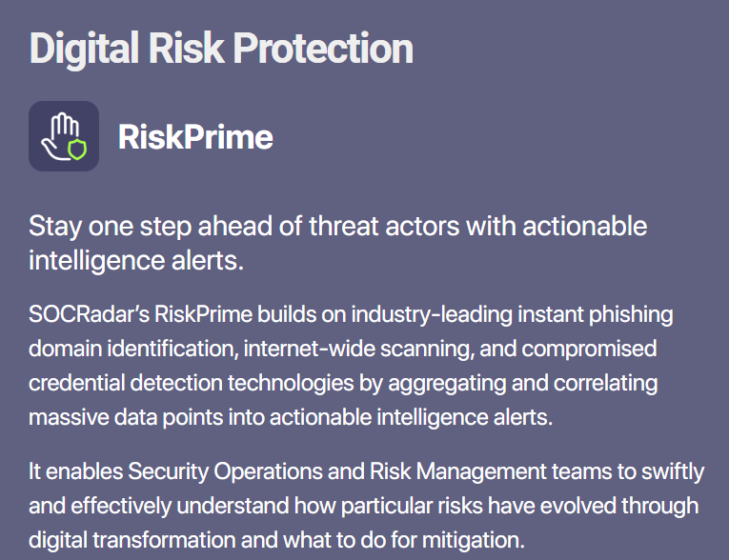Click the phrase 'instant phishing' in the paragraph
729x560 pixels.
click(x=596, y=315)
